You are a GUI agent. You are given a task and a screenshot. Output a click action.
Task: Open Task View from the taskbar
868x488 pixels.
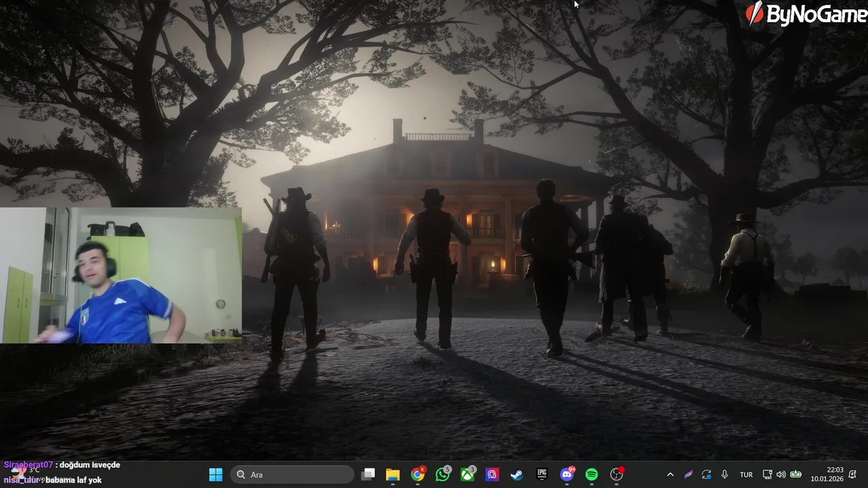368,474
